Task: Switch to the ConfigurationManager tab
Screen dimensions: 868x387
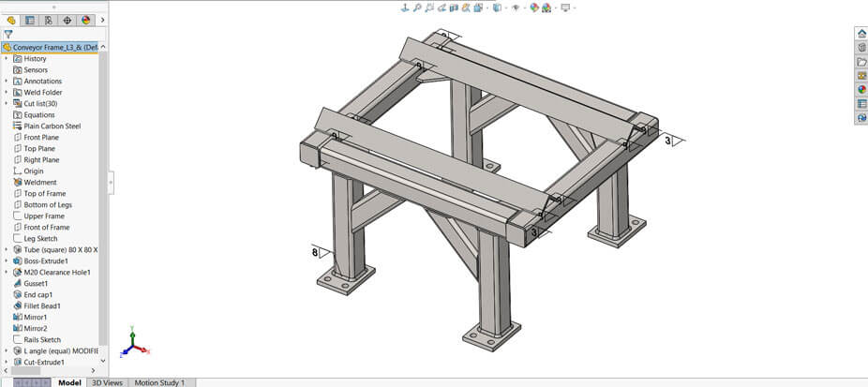Action: [49, 21]
